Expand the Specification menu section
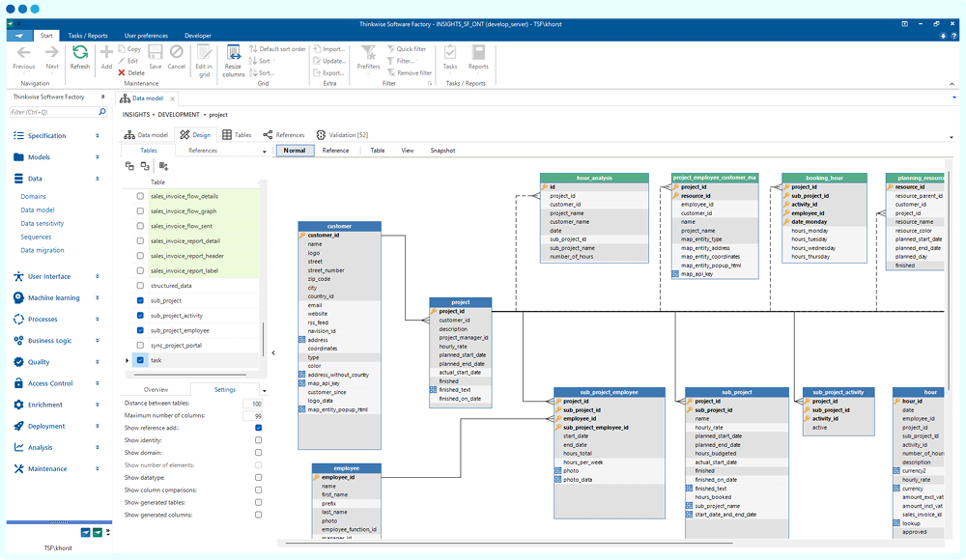The image size is (966, 560). tap(46, 136)
